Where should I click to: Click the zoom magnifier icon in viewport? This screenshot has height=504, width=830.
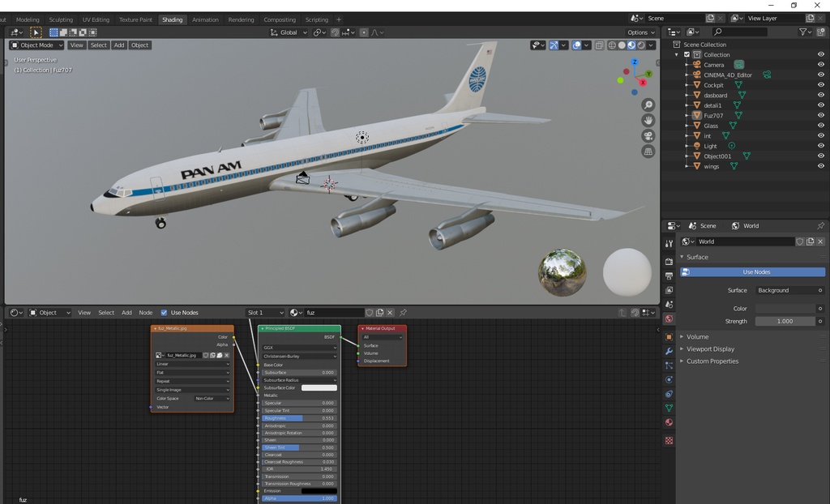648,105
